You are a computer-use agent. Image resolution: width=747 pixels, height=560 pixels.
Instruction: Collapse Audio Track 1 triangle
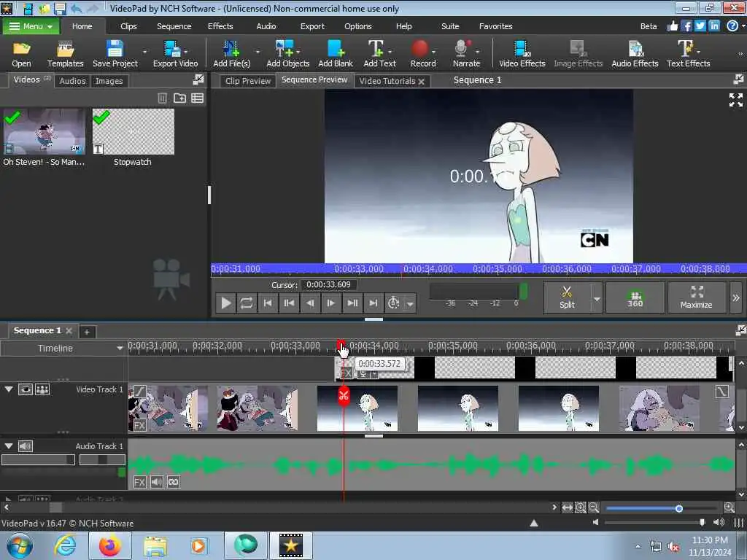(9, 446)
